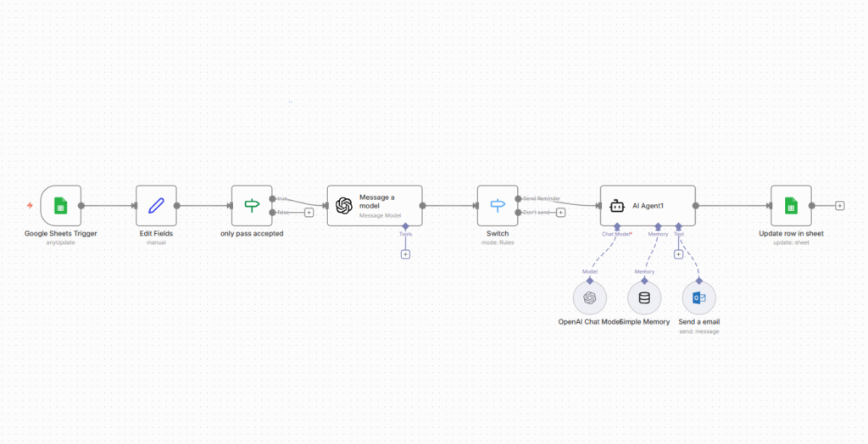Viewport: 868px width, 444px height.
Task: Click plus after Update row in sheet
Action: coord(839,206)
